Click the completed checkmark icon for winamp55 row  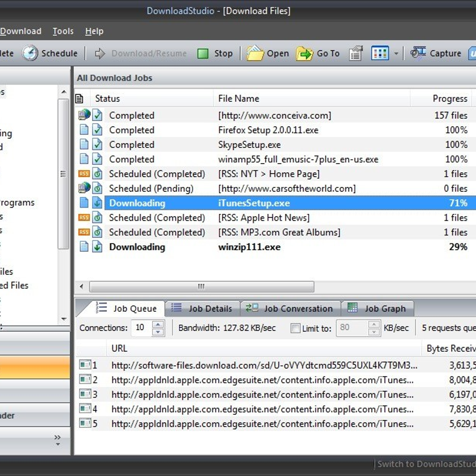coord(98,159)
